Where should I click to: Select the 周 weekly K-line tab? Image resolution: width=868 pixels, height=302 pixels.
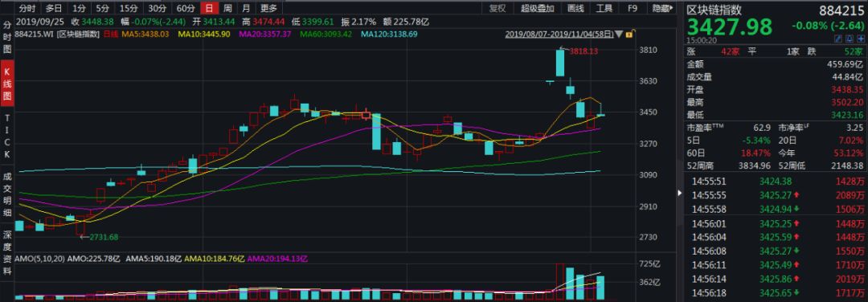[x=227, y=8]
